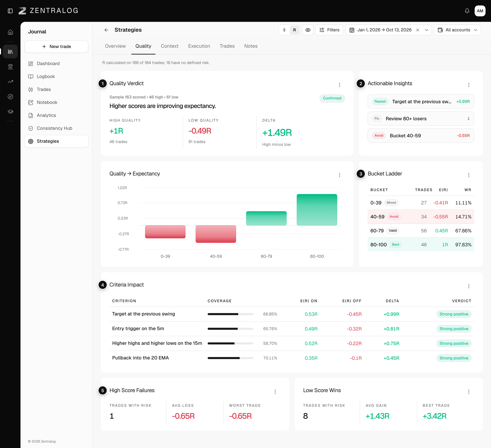Select the 40-59 red bar in chart
Screen dimensions: 491x448
click(216, 234)
